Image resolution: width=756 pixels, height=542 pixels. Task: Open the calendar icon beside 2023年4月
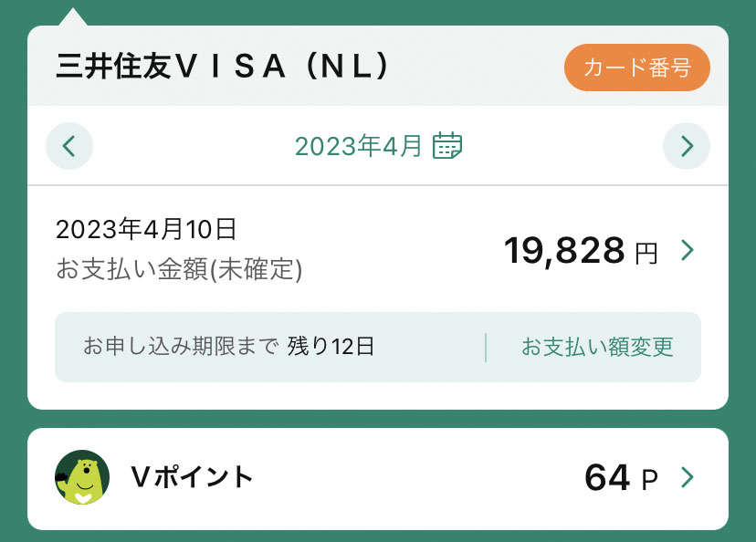click(x=447, y=145)
